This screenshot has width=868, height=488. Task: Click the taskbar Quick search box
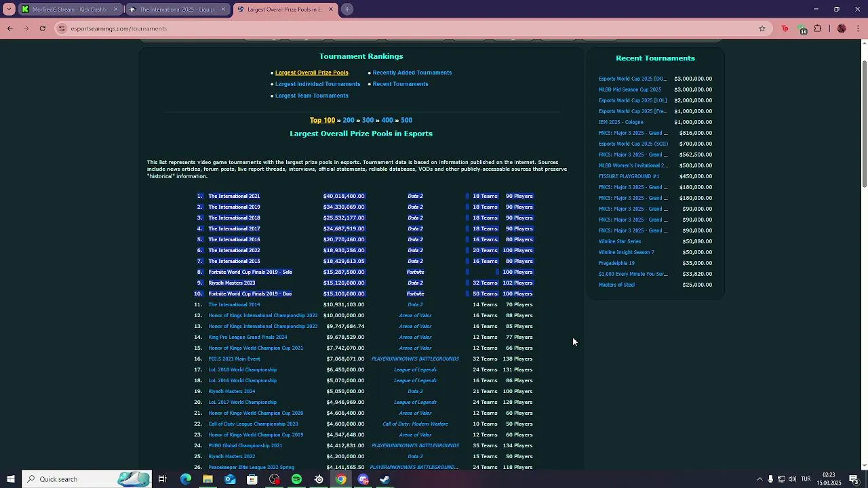[x=86, y=479]
